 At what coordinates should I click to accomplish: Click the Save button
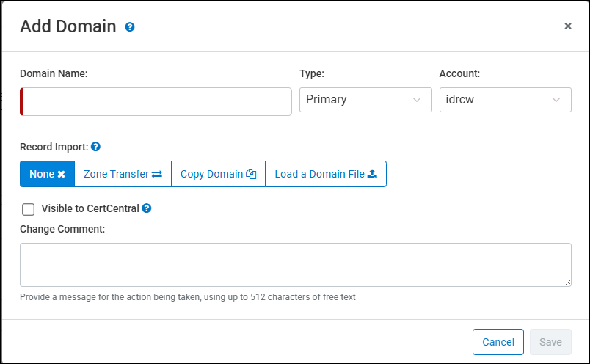click(550, 342)
